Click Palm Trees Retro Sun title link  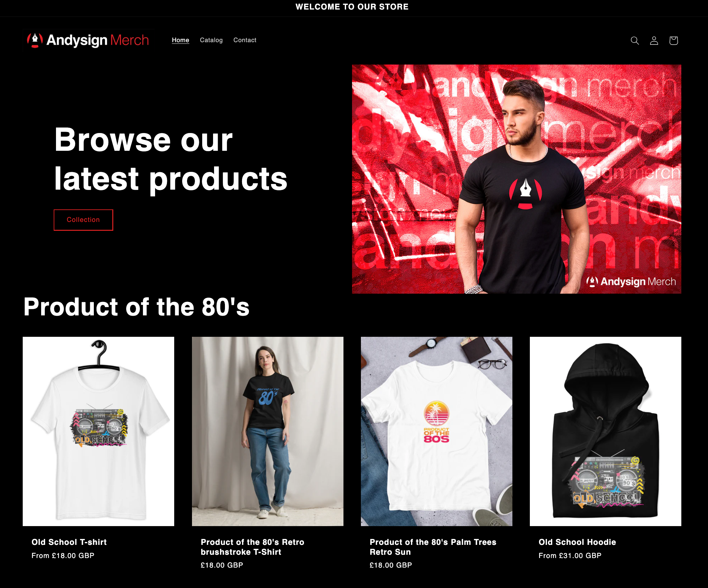click(433, 547)
